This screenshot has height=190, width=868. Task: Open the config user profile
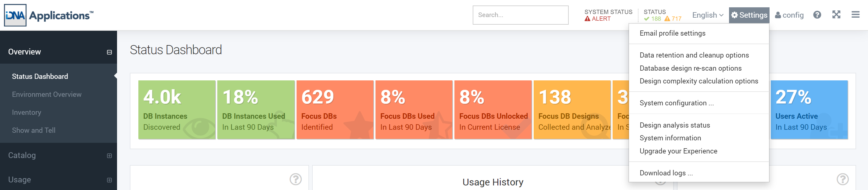(x=789, y=15)
